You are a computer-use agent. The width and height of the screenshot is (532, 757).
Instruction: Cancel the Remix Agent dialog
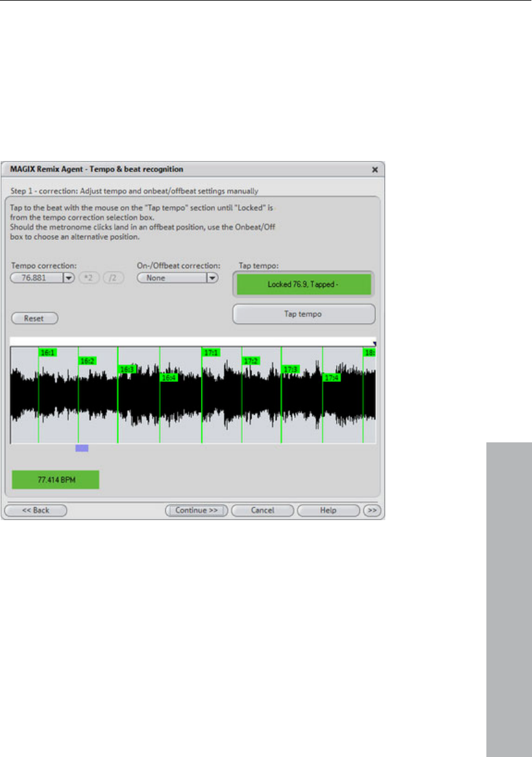click(263, 511)
